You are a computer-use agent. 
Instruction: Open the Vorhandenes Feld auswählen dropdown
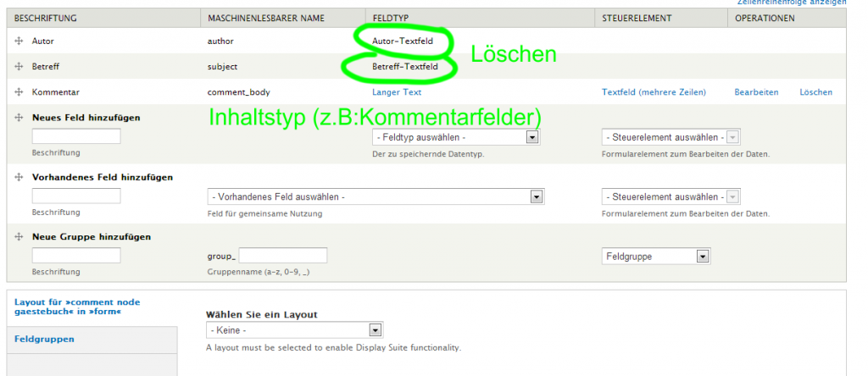(x=375, y=196)
